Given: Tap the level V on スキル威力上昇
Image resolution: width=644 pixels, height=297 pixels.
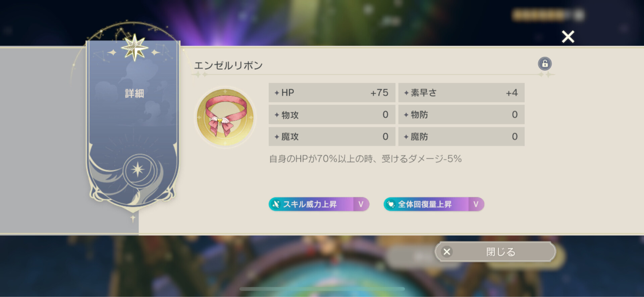Looking at the screenshot, I should pos(361,204).
